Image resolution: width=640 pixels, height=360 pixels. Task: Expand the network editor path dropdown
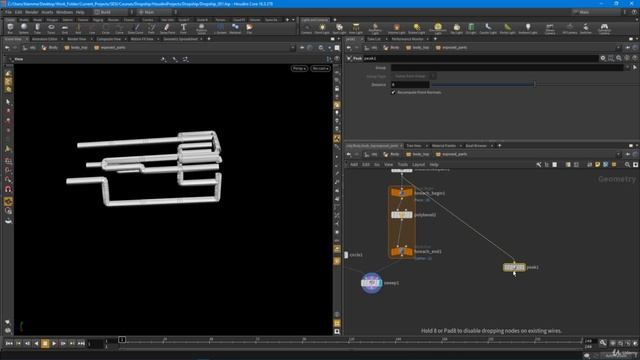618,154
